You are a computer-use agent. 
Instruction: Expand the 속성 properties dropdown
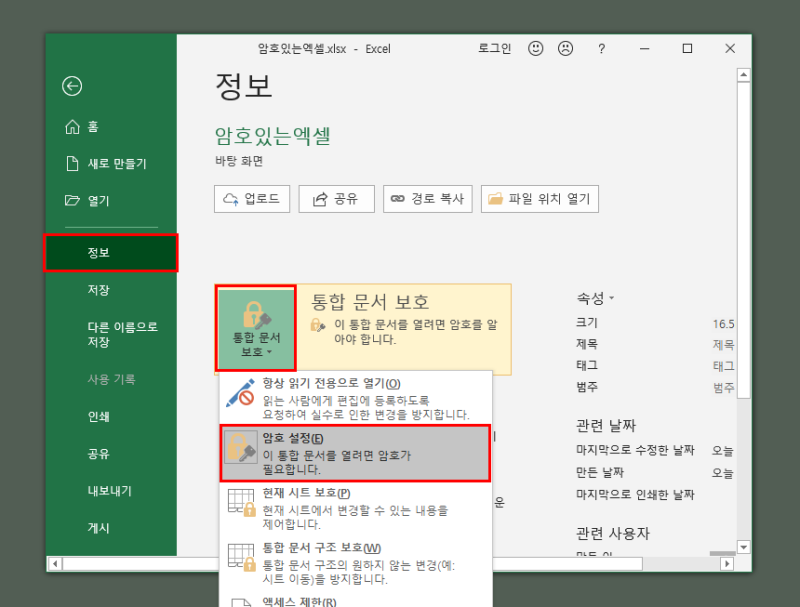point(595,298)
